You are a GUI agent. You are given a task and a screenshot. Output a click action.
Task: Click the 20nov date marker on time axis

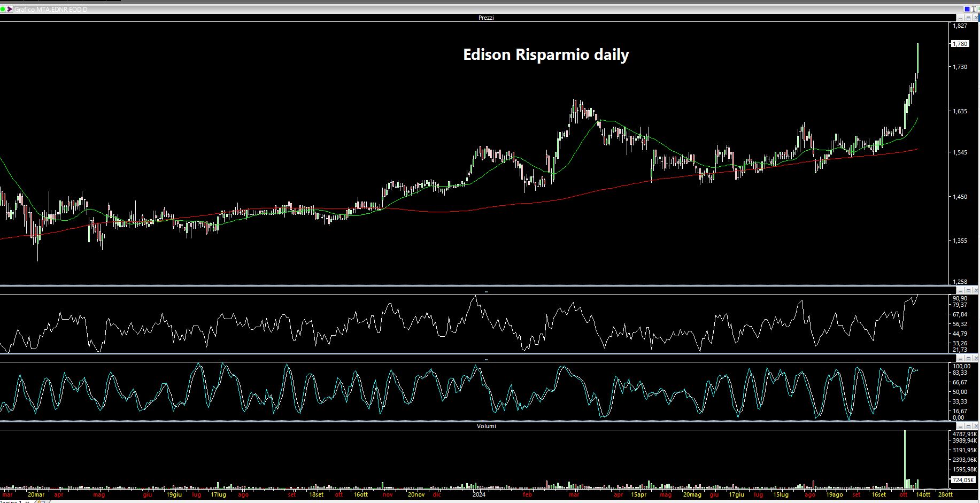click(416, 494)
